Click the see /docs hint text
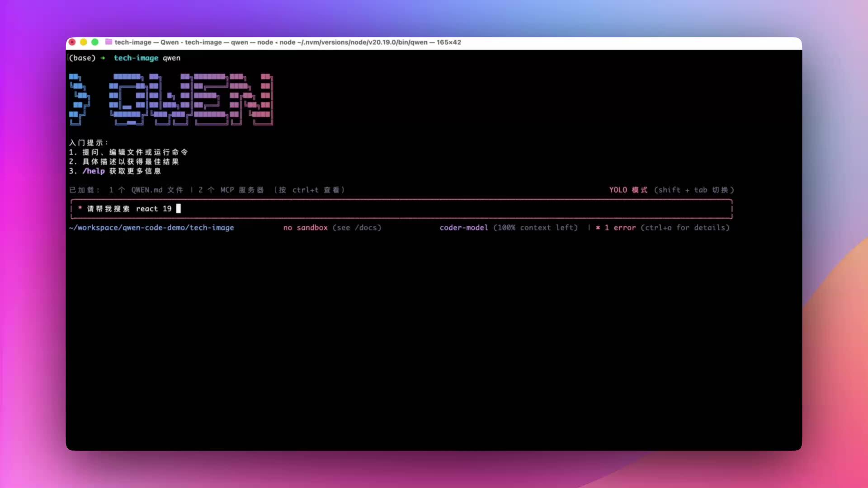The height and width of the screenshot is (488, 868). coord(357,228)
